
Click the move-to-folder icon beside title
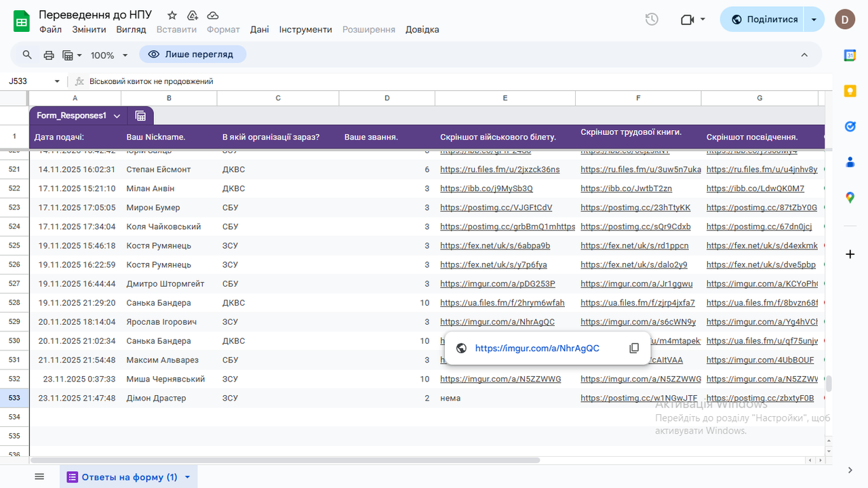[192, 15]
